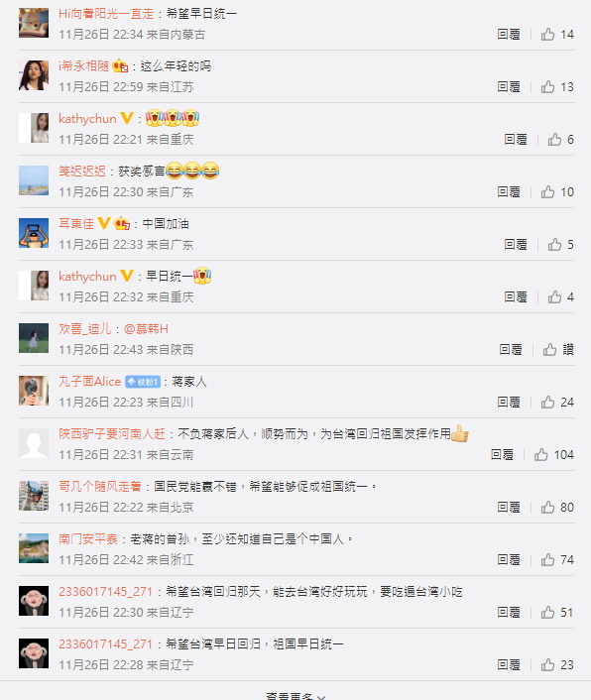This screenshot has height=700, width=591.
Task: Like 哥几个随风走着's comment about 国民党
Action: (557, 507)
